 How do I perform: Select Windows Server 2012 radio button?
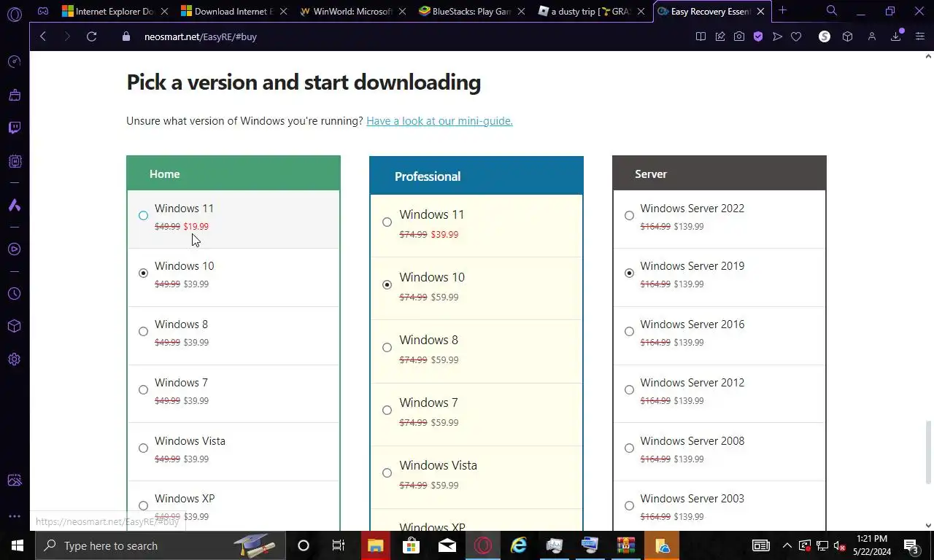[629, 390]
